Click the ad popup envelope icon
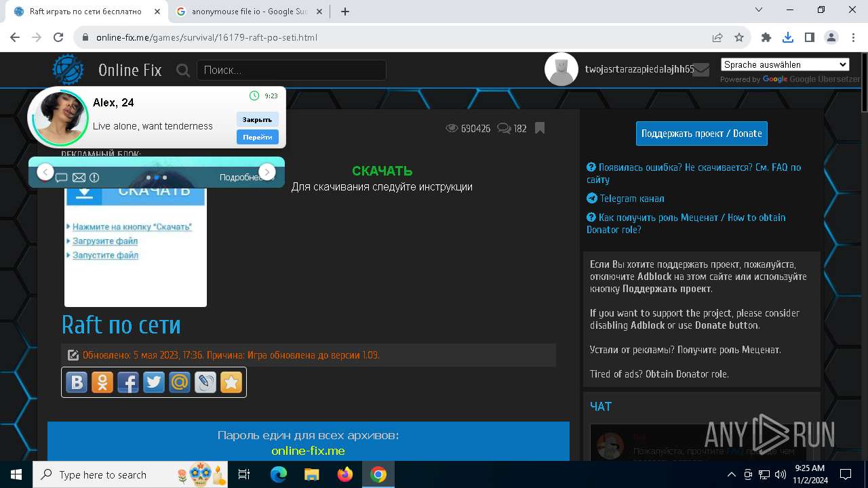 coord(79,178)
